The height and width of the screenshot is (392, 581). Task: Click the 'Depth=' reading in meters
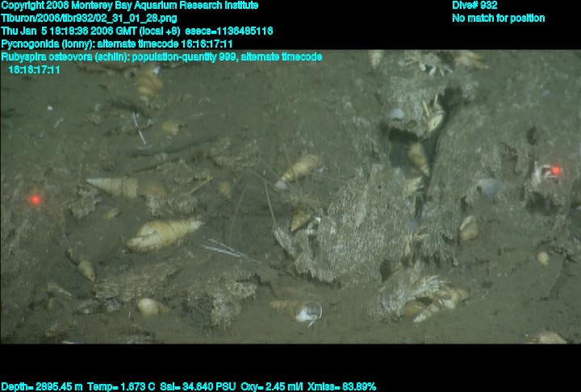(42, 387)
